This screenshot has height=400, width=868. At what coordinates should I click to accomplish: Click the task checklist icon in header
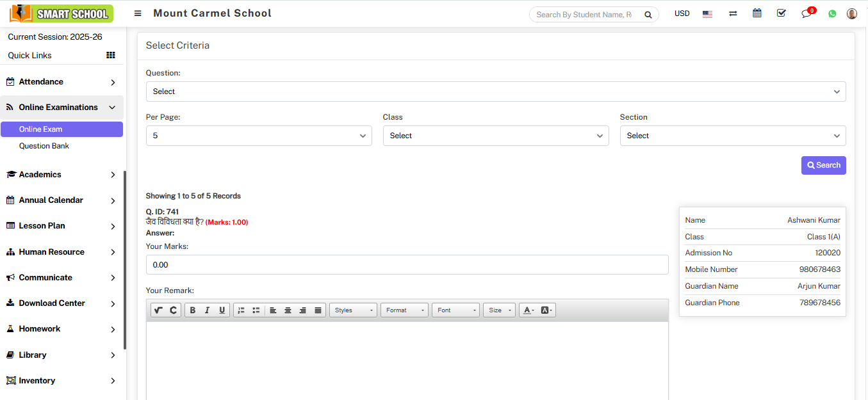pyautogui.click(x=781, y=13)
